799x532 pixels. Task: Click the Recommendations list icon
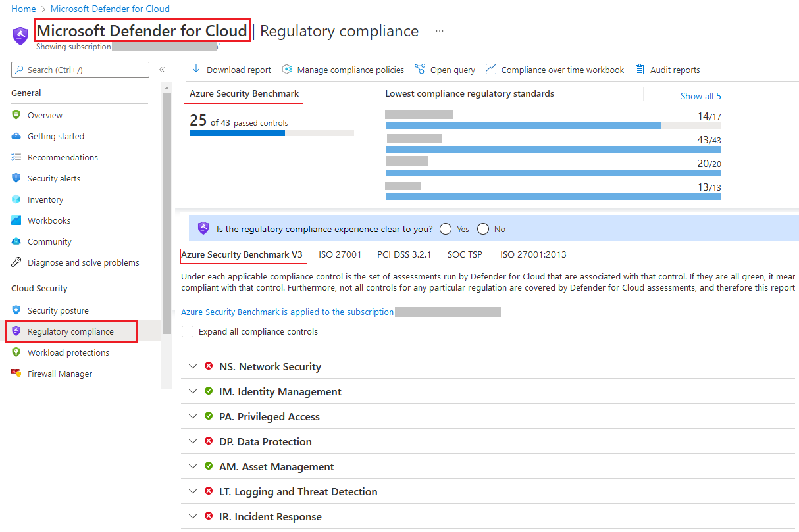16,157
